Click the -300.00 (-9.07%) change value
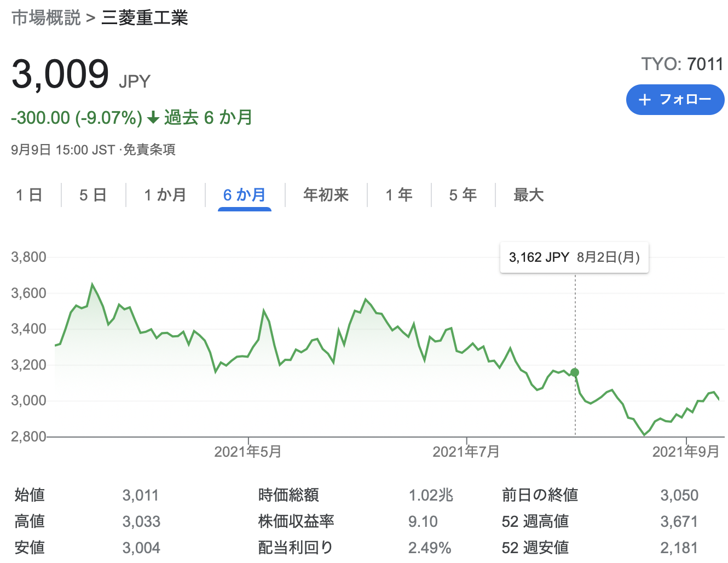 point(77,118)
